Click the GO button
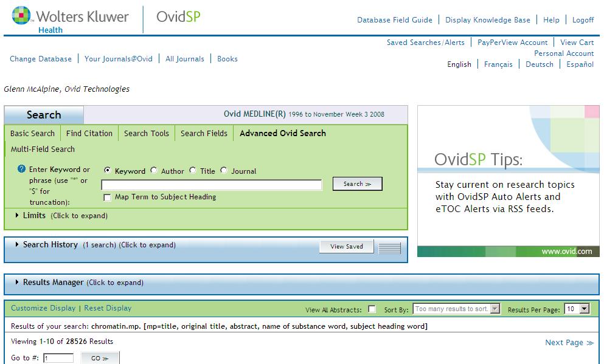Image resolution: width=604 pixels, height=364 pixels. click(x=100, y=359)
